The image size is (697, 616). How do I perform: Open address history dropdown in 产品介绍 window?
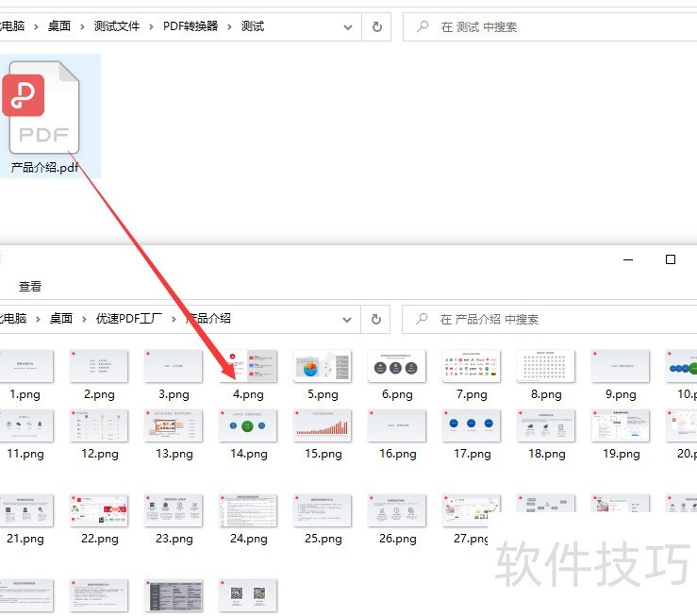point(347,319)
